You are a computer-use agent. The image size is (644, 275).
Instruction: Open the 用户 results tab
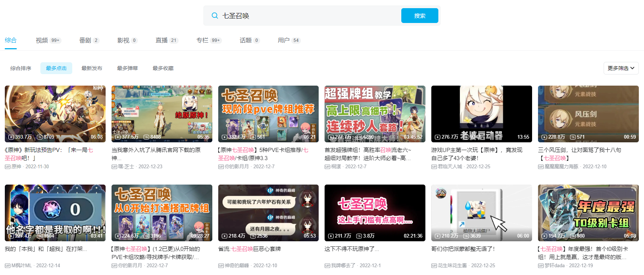pos(289,40)
